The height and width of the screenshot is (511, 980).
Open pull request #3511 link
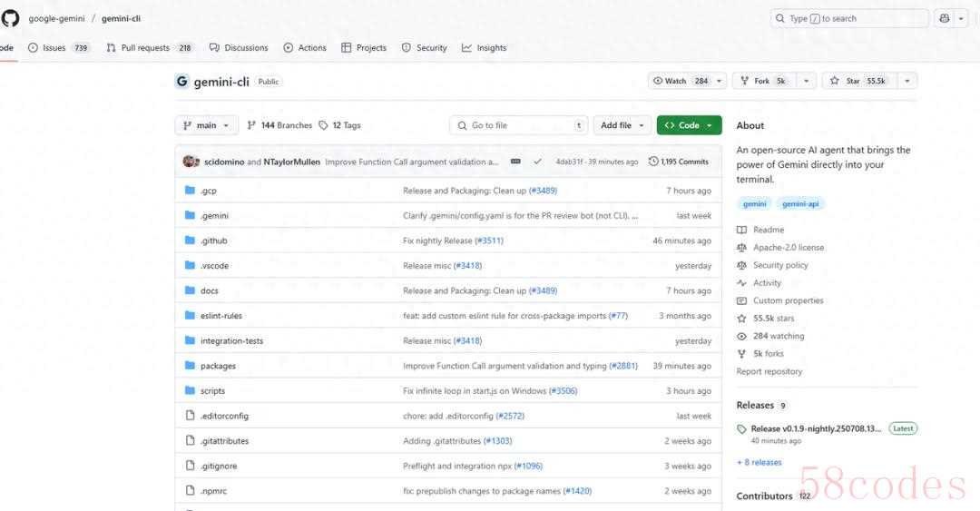point(489,241)
